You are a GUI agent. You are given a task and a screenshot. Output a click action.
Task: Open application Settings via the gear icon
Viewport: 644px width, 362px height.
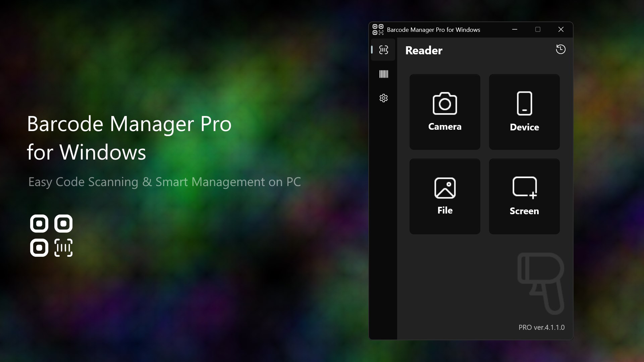coord(383,98)
